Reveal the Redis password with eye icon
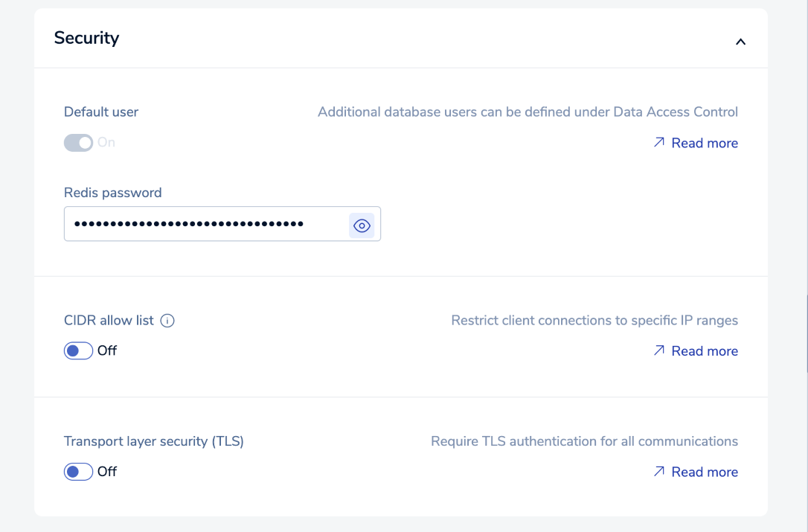This screenshot has width=808, height=532. (x=362, y=225)
